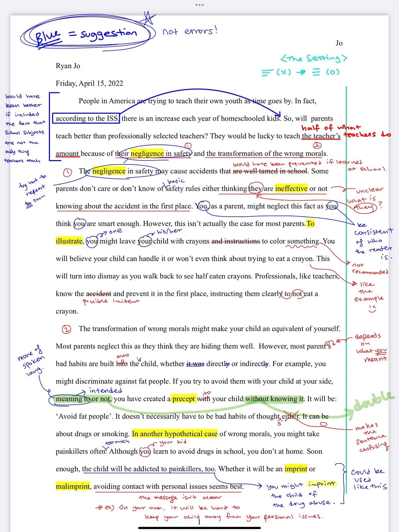Image resolution: width=399 pixels, height=532 pixels.
Task: Tap the blue note "move of spoken lang."
Action: pos(31,360)
